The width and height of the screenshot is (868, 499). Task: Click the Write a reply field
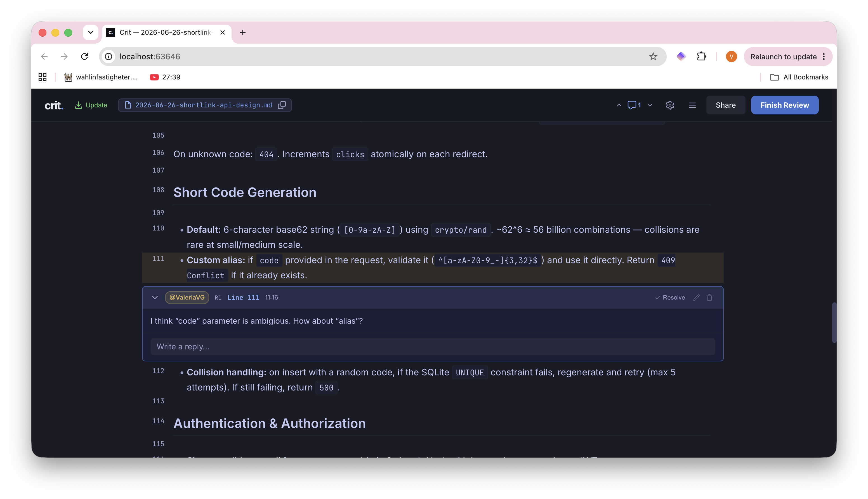point(433,347)
